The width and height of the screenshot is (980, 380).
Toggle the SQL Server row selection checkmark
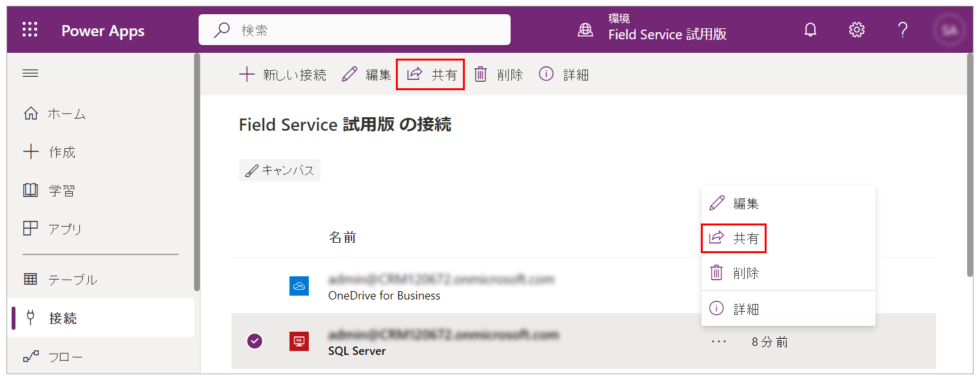click(x=255, y=341)
